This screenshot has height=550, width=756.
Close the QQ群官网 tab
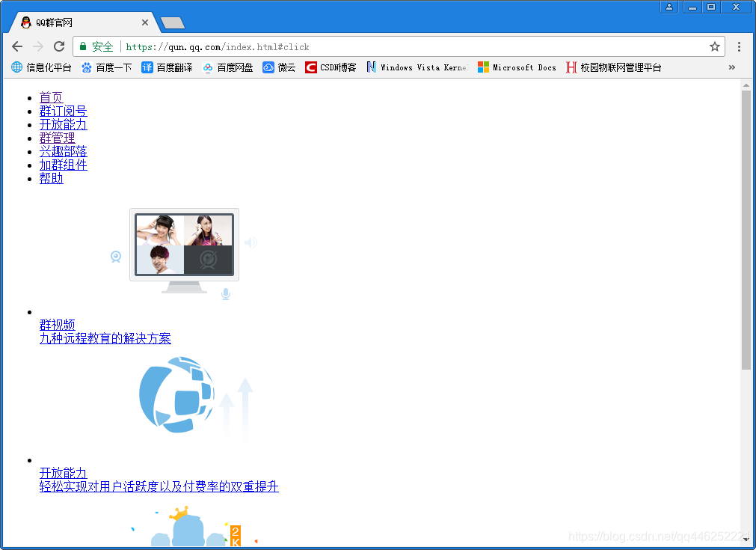click(x=145, y=22)
